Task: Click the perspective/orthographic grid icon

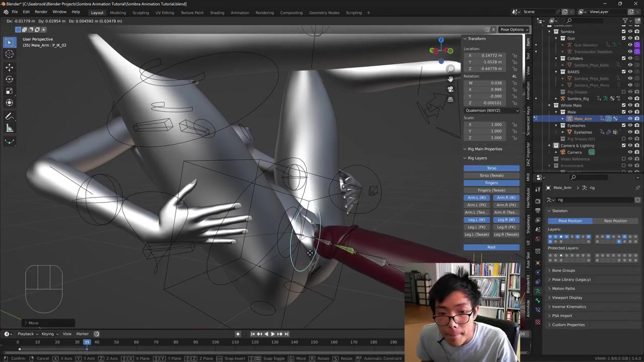Action: click(450, 100)
